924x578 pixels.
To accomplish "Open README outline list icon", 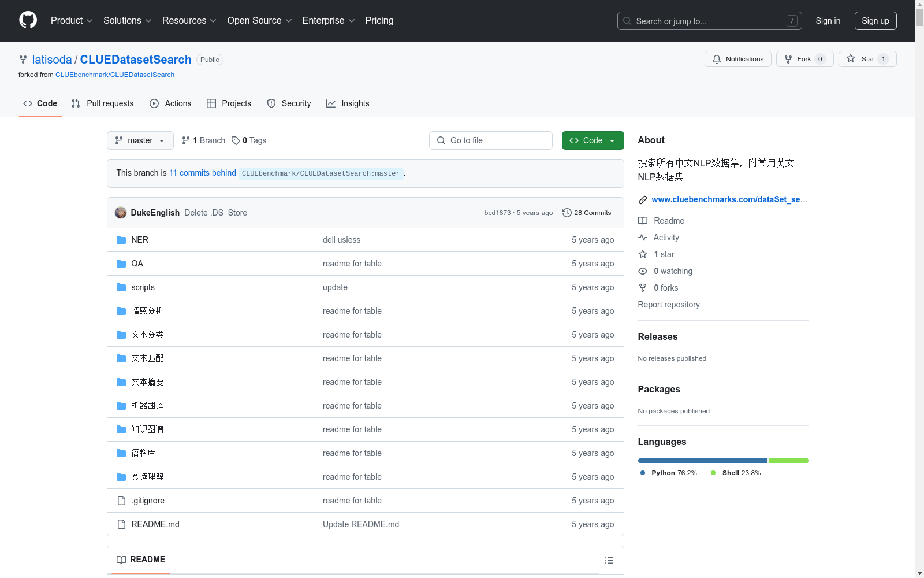I will 609,560.
